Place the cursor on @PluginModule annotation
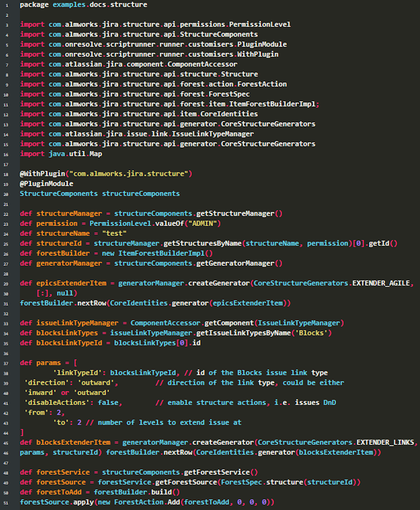 coord(47,184)
